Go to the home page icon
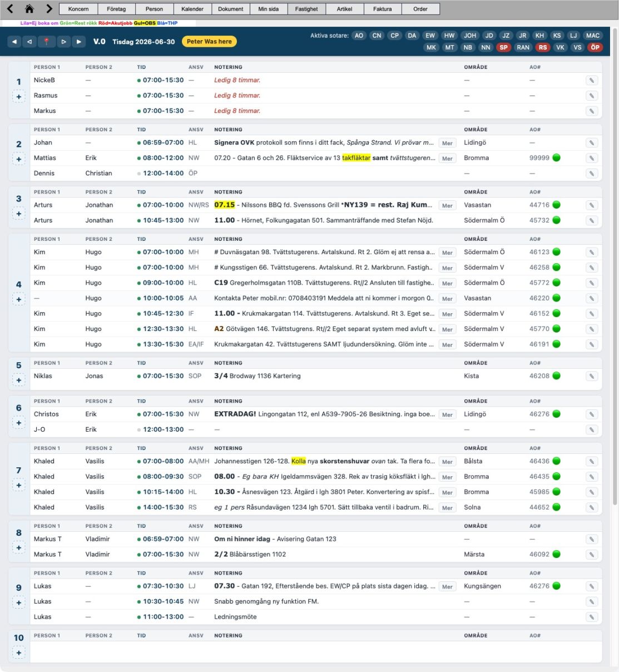 29,8
